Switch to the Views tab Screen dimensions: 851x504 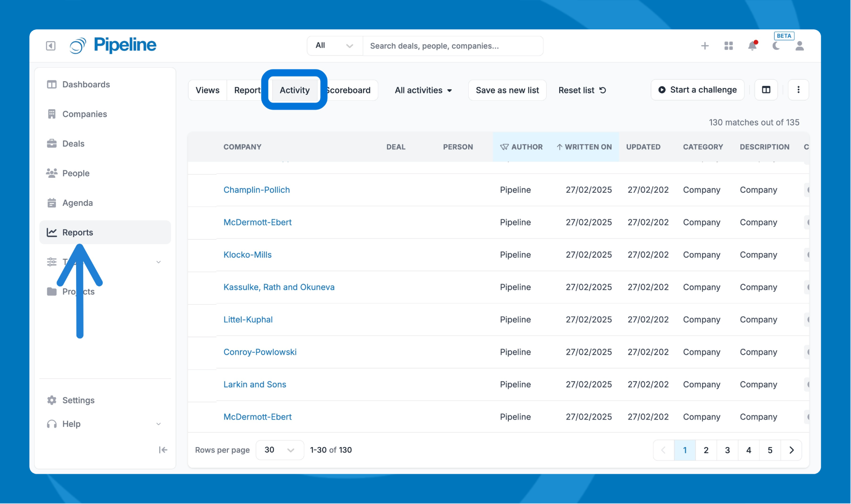point(207,90)
